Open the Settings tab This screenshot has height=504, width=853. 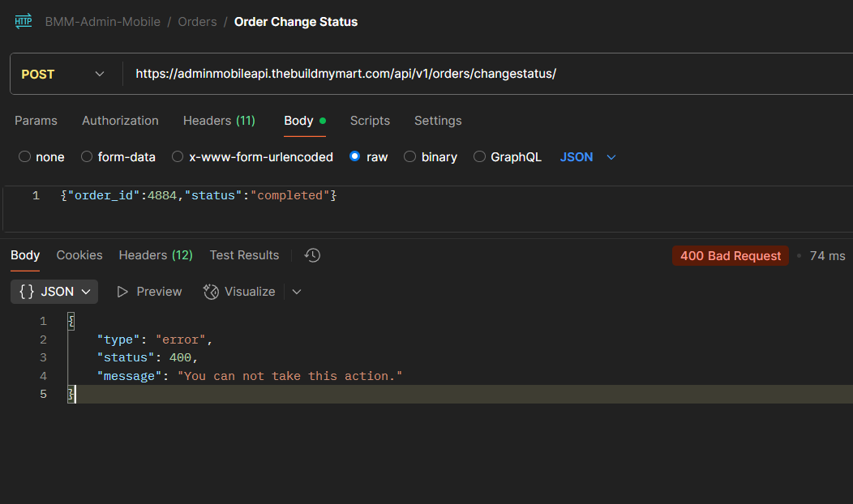438,121
